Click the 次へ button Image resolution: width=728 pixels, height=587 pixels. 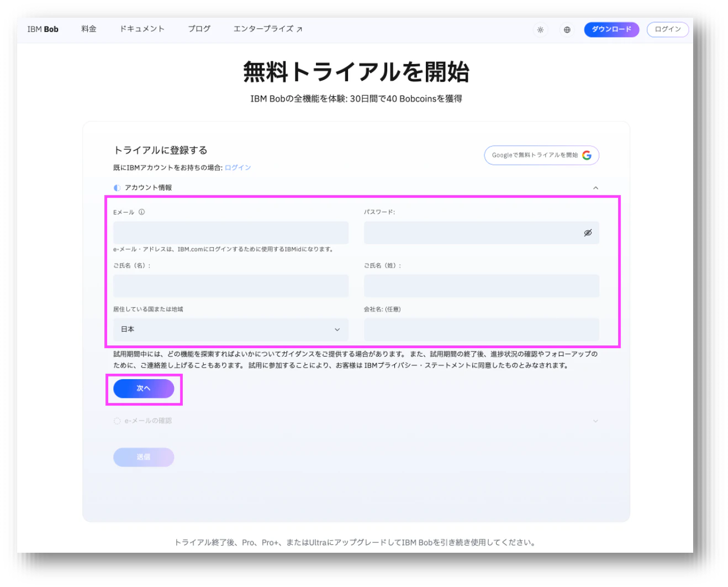[144, 389]
